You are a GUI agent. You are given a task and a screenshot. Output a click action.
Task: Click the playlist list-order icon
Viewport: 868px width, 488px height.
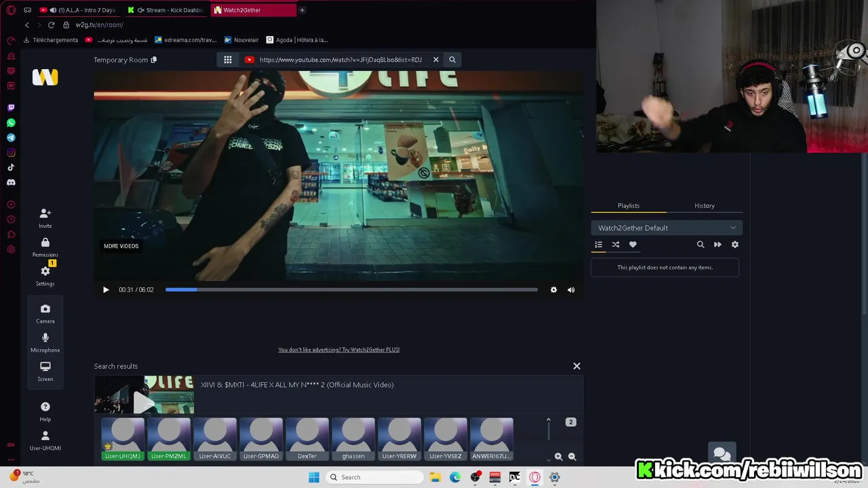[x=599, y=245]
